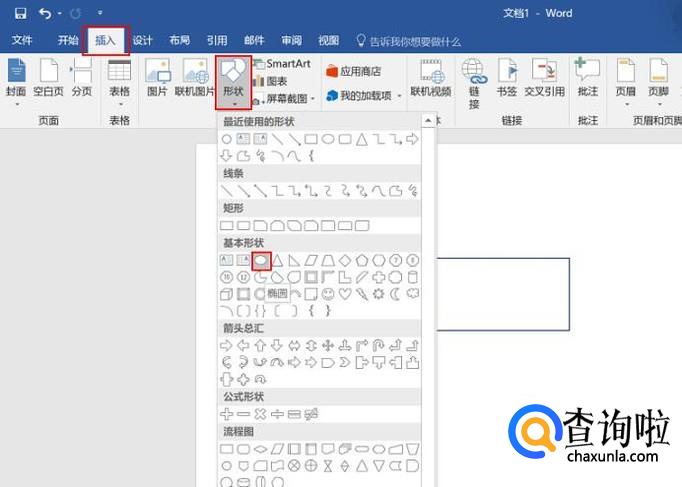The width and height of the screenshot is (682, 487).
Task: Pick the multiply sign in 公式形状
Action: [x=260, y=414]
